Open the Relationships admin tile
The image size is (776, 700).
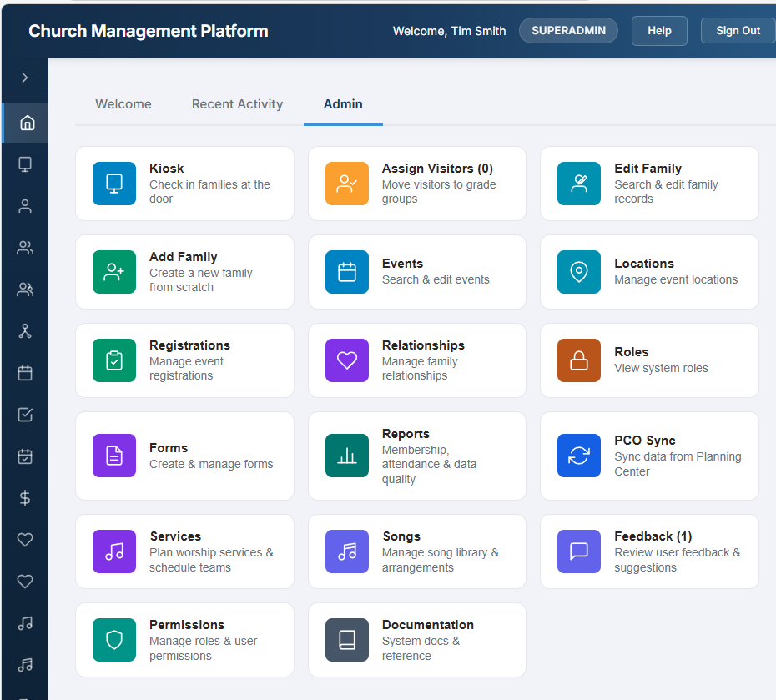(416, 360)
